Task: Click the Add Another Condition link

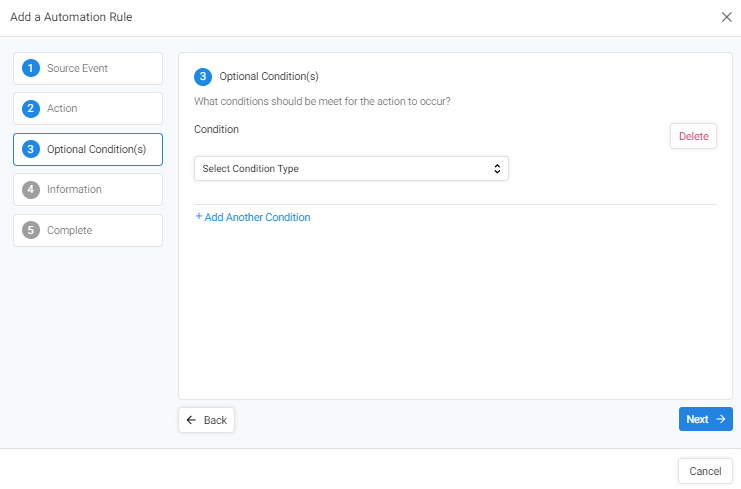Action: click(253, 217)
